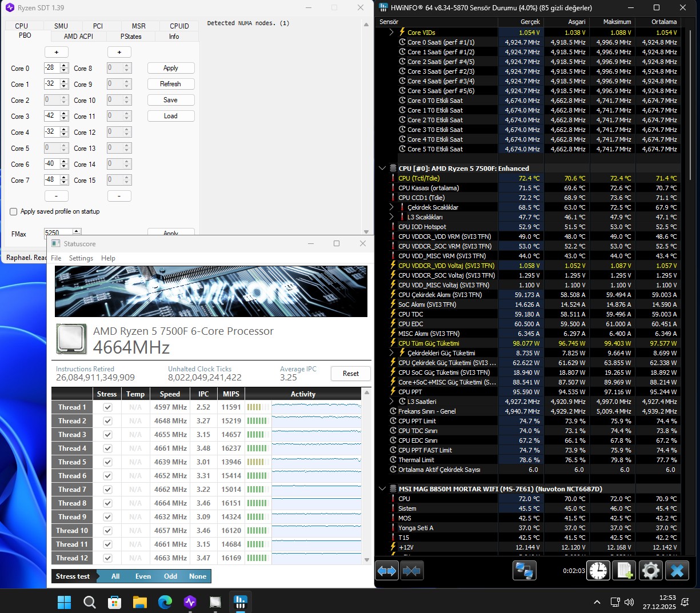Click the Save button in Ryzen SDT
Image resolution: width=700 pixels, height=613 pixels.
point(170,100)
